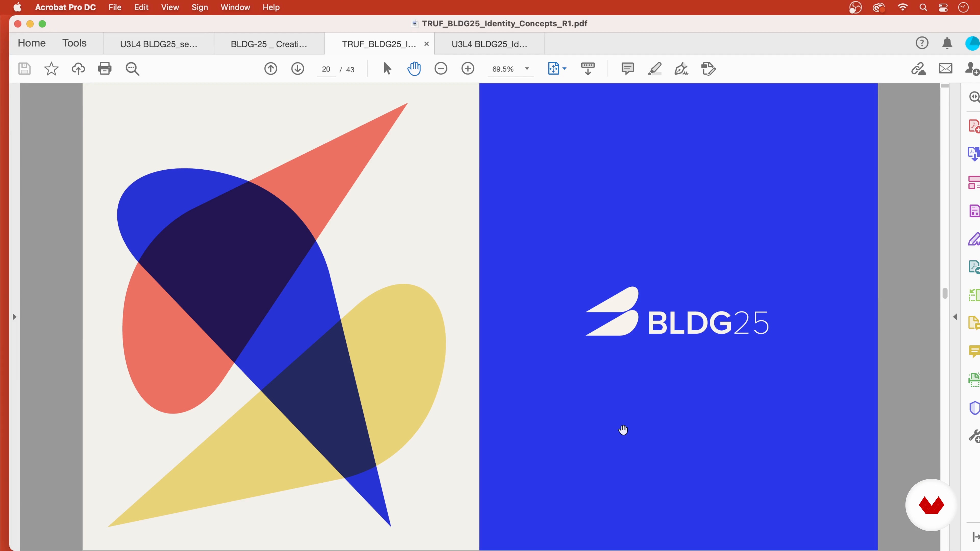The height and width of the screenshot is (551, 980).
Task: Select the arrow Selection tool
Action: [x=387, y=69]
